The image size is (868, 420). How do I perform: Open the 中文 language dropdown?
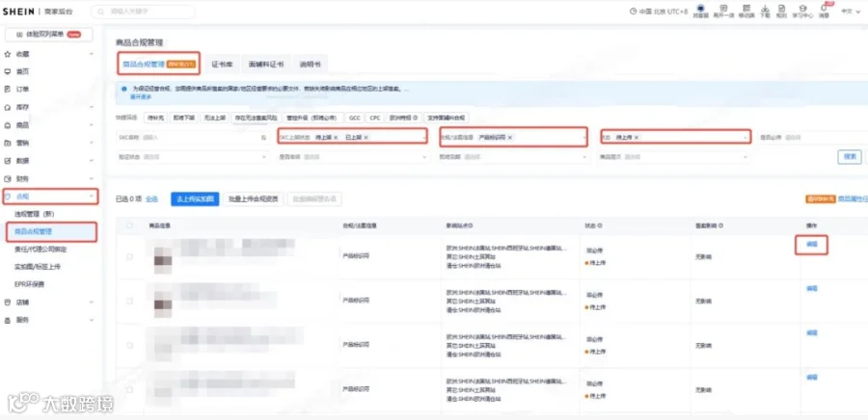point(849,11)
